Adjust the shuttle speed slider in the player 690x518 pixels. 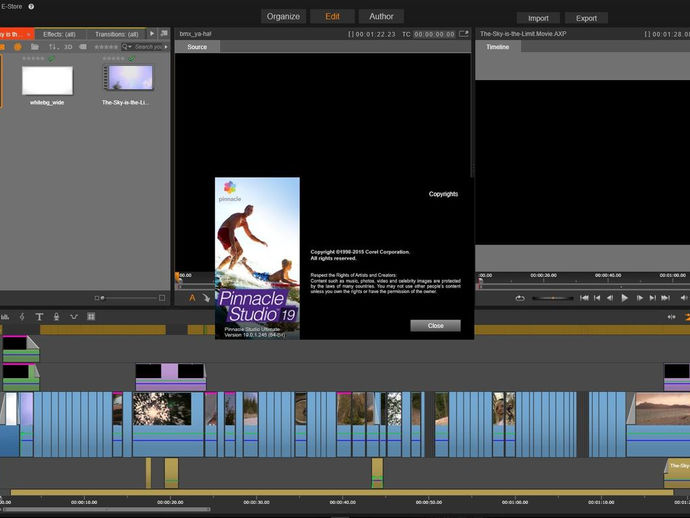coord(553,298)
